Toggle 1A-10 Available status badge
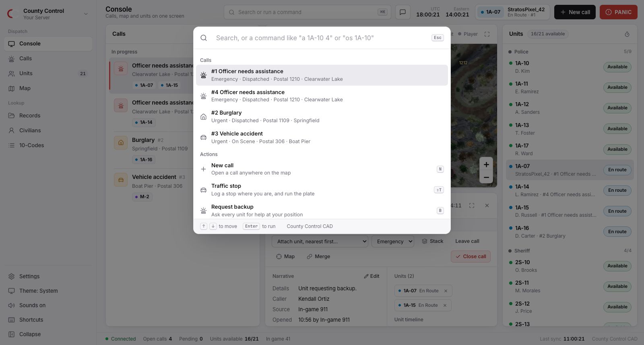This screenshot has width=644, height=345. coord(617,67)
